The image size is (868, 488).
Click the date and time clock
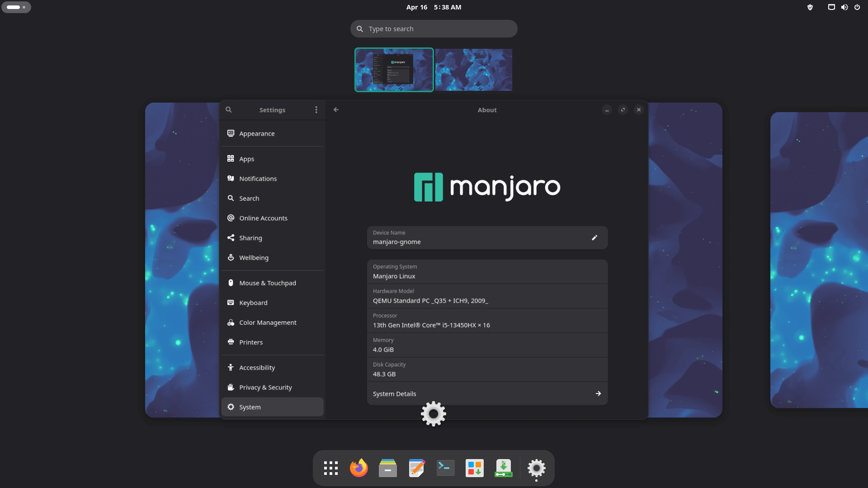(433, 7)
